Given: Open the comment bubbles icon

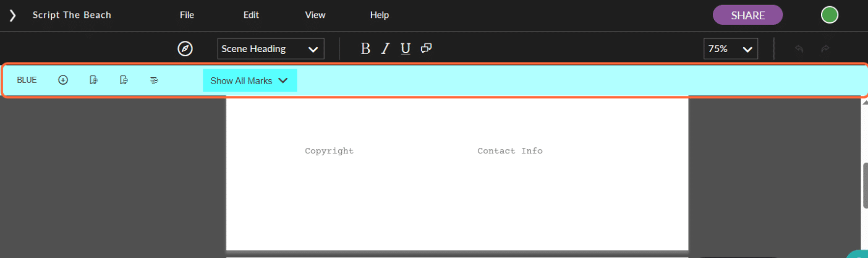Looking at the screenshot, I should pos(426,48).
